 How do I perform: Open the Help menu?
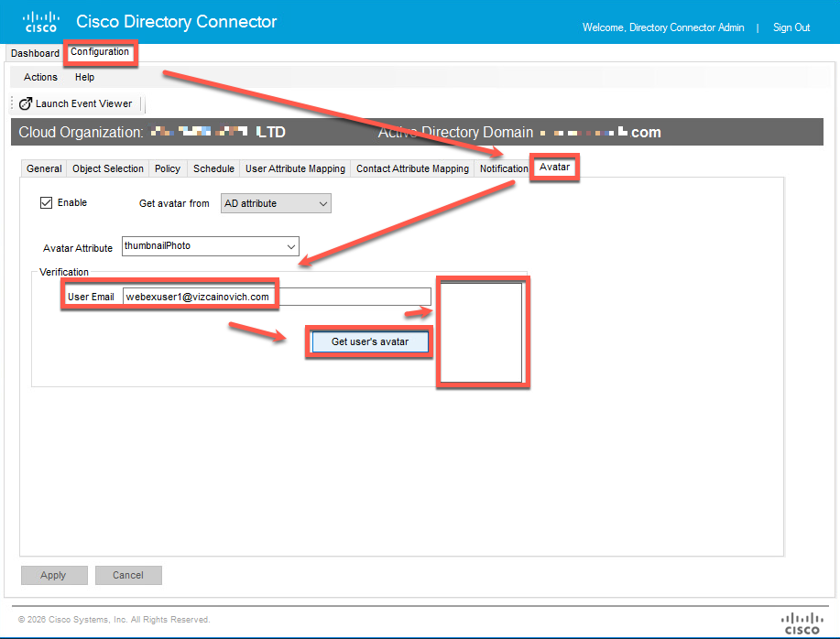click(x=84, y=77)
